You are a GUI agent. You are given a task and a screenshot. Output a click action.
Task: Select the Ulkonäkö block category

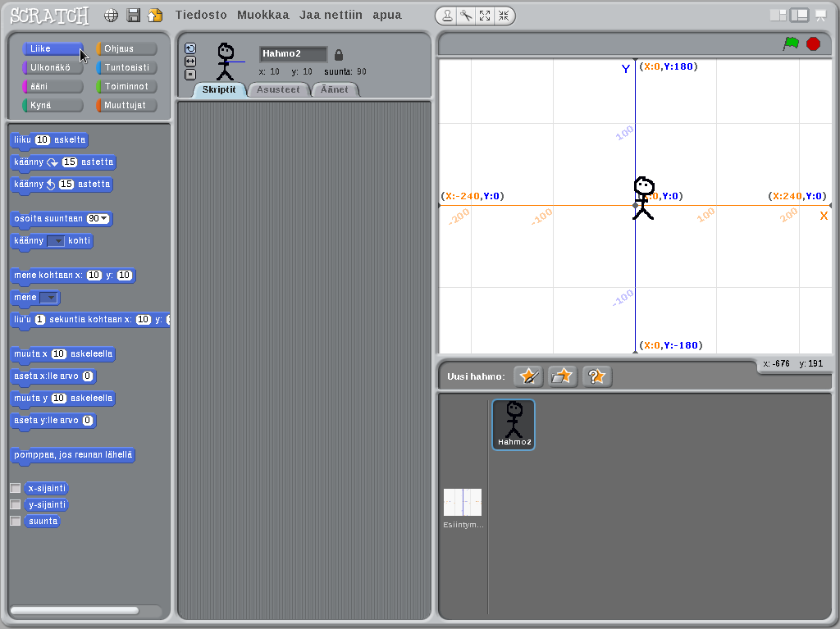(x=53, y=67)
